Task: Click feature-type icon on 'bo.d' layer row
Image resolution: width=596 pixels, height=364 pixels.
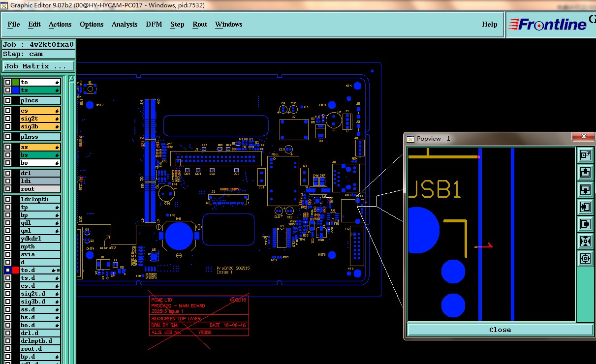Action: [57, 325]
